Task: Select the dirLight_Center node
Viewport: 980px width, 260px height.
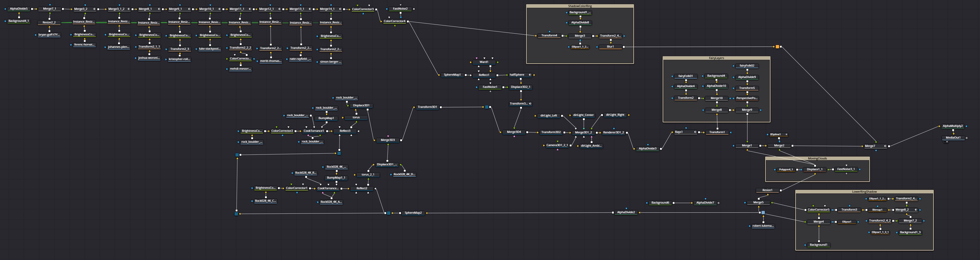Action: point(583,115)
